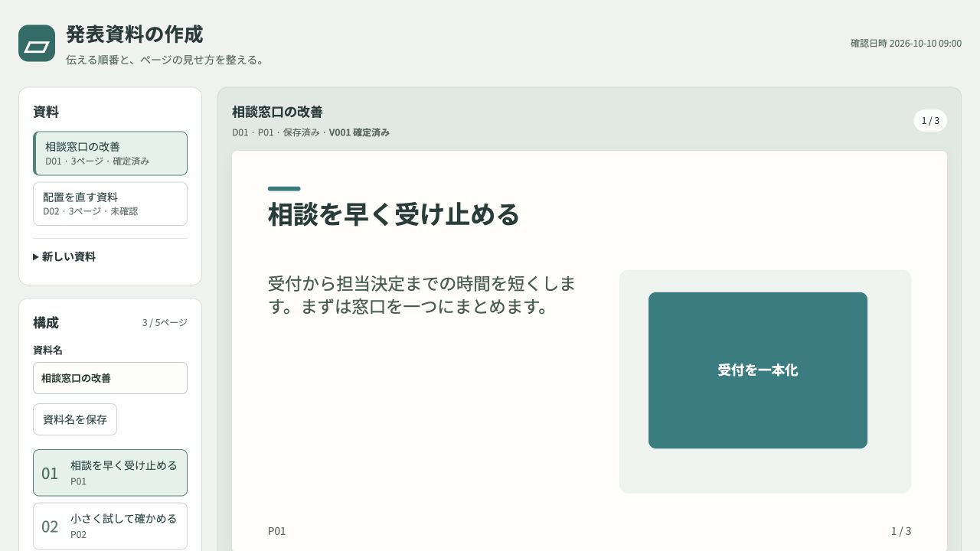Click the subtitle 伝える順番と、ページの見せ方を整える。
980x551 pixels.
[166, 60]
